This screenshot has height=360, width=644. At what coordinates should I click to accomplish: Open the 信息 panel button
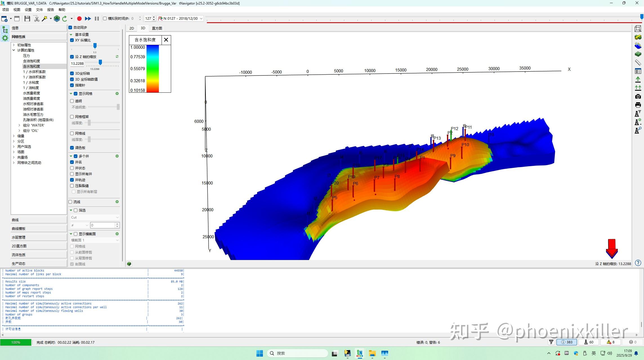click(x=39, y=28)
